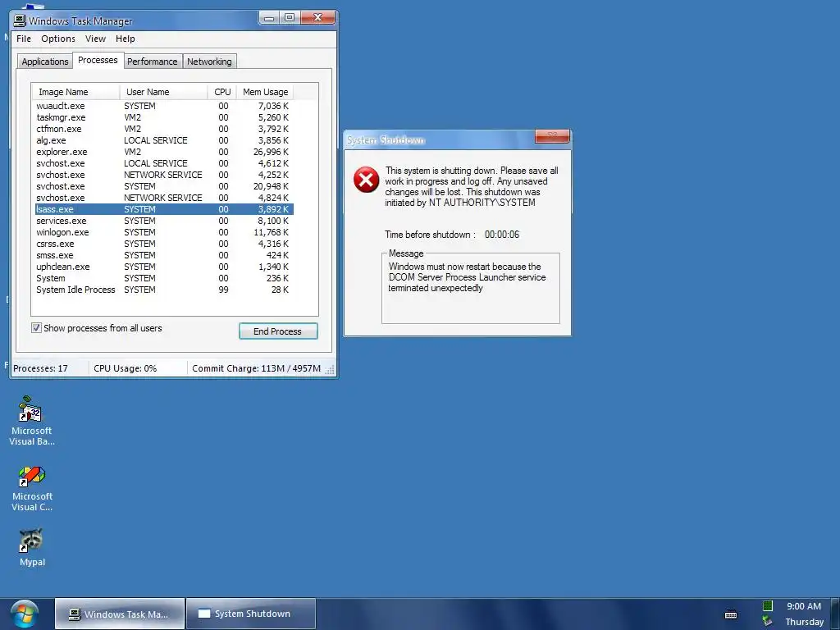
Task: Switch to the Performance tab
Action: (x=152, y=62)
